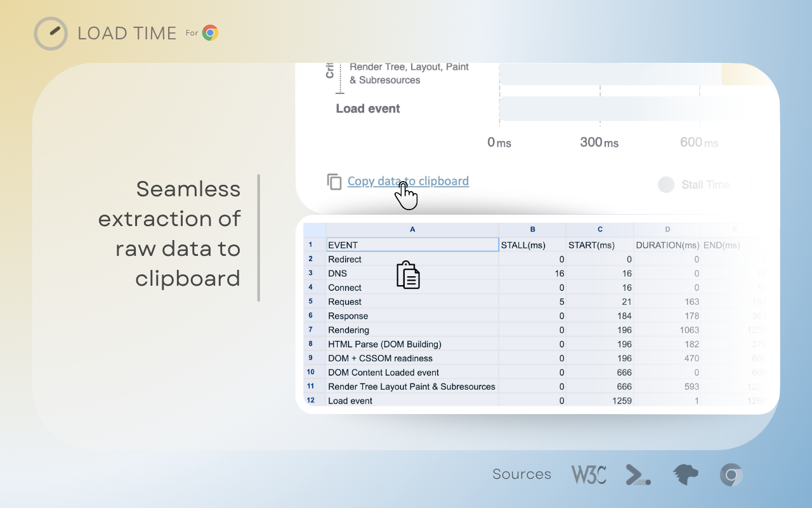This screenshot has width=812, height=508.
Task: Click the 'DURATION(ms)' header cell
Action: (x=667, y=244)
